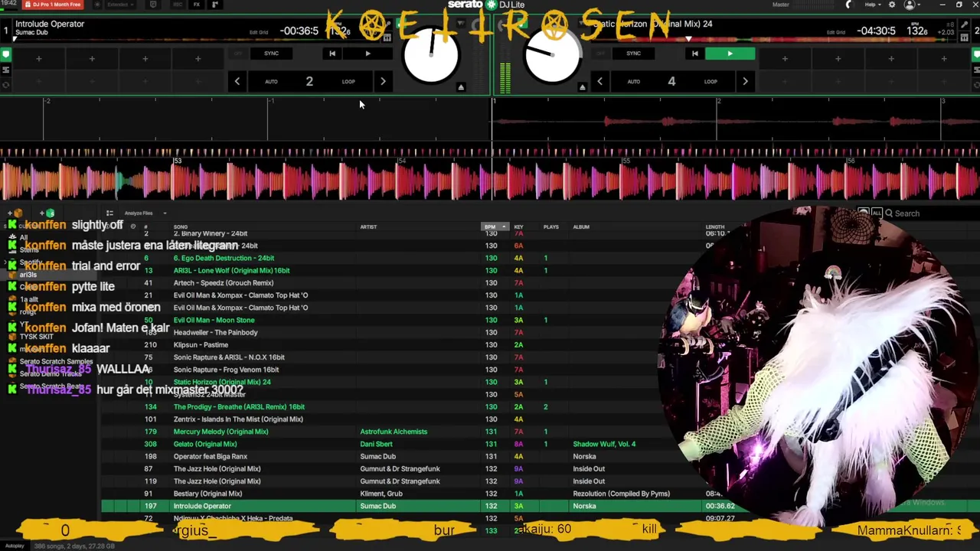The width and height of the screenshot is (980, 551).
Task: Activate 2-beat auto loop on left deck
Action: click(x=309, y=81)
